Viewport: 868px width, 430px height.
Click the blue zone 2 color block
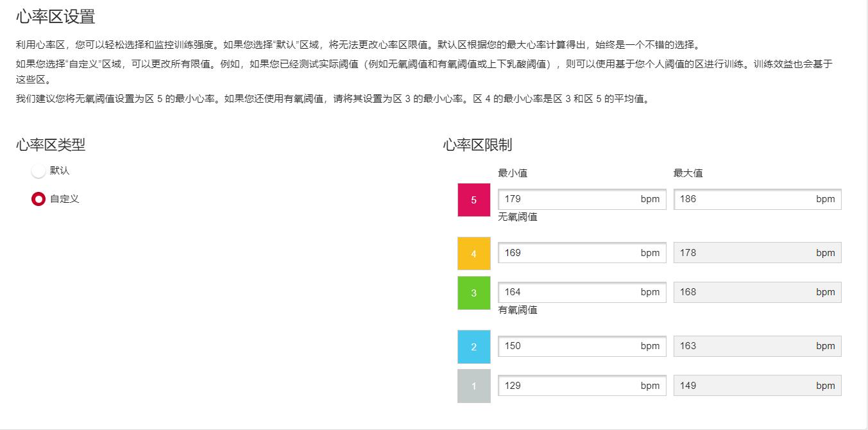point(473,346)
